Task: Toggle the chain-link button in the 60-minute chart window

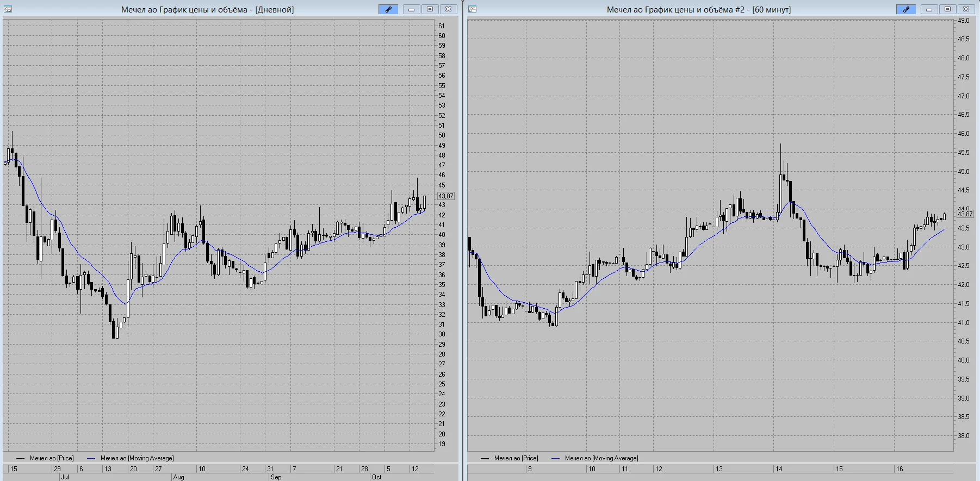Action: coord(906,9)
